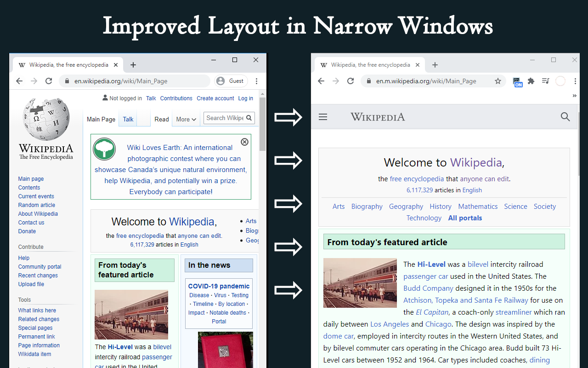Switch to the Talk tab on Main Page
588x368 pixels.
(128, 119)
